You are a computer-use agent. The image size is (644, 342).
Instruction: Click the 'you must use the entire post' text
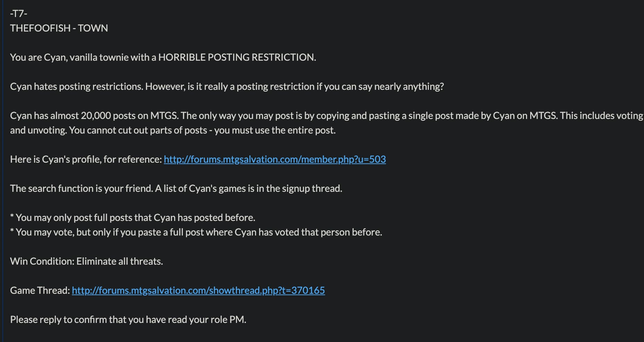275,130
